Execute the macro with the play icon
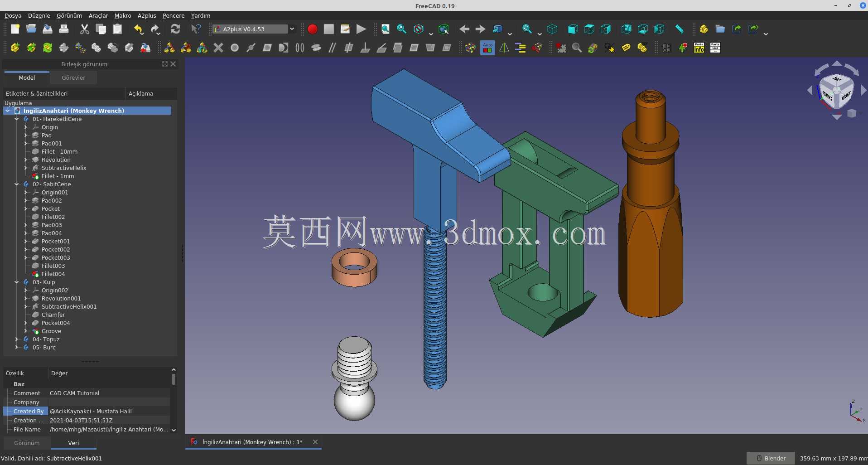Image resolution: width=868 pixels, height=465 pixels. point(361,29)
